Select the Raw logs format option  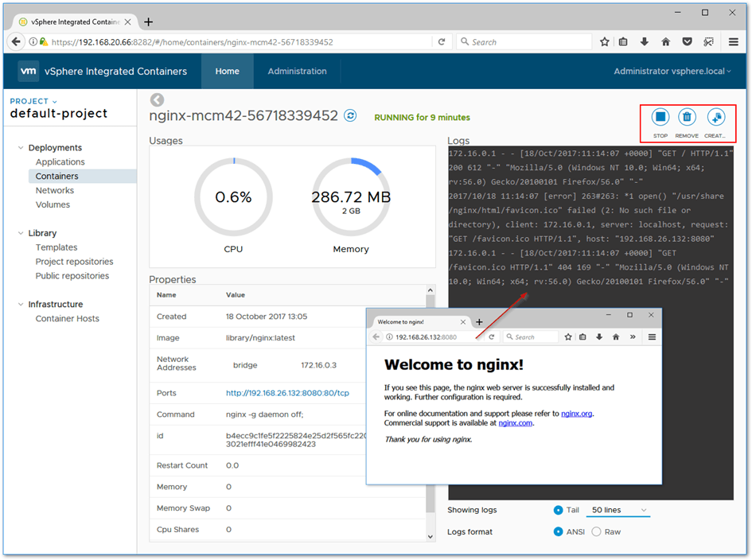[596, 531]
